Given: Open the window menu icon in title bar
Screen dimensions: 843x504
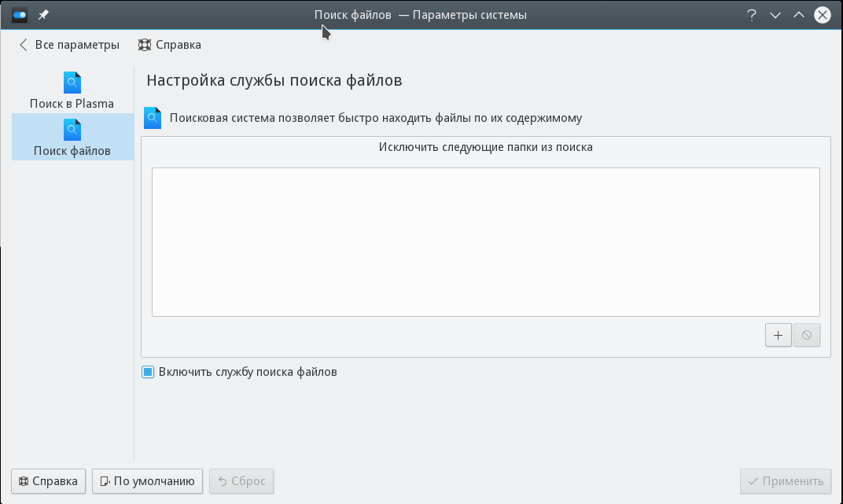Looking at the screenshot, I should [x=20, y=15].
